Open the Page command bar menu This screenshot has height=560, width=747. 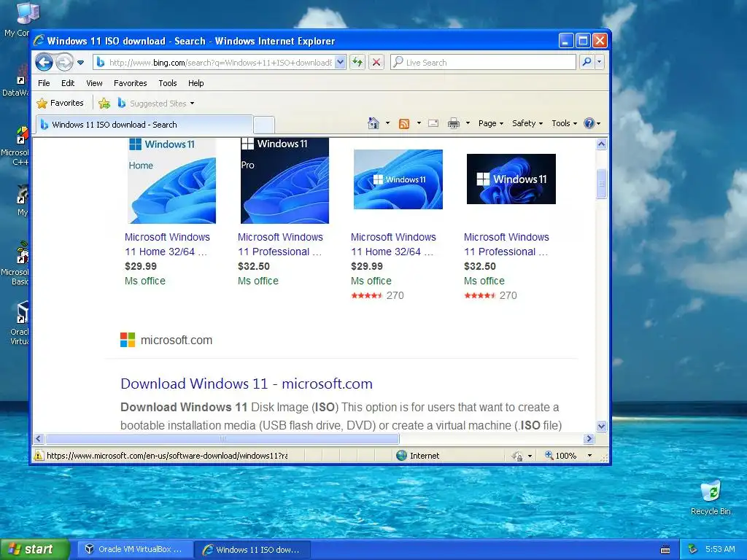(x=491, y=123)
